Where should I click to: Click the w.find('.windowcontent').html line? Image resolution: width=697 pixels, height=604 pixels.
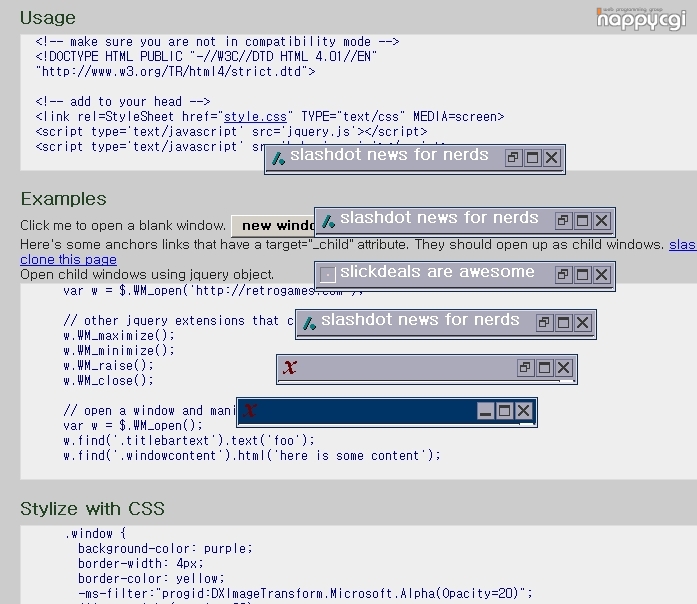pyautogui.click(x=252, y=456)
